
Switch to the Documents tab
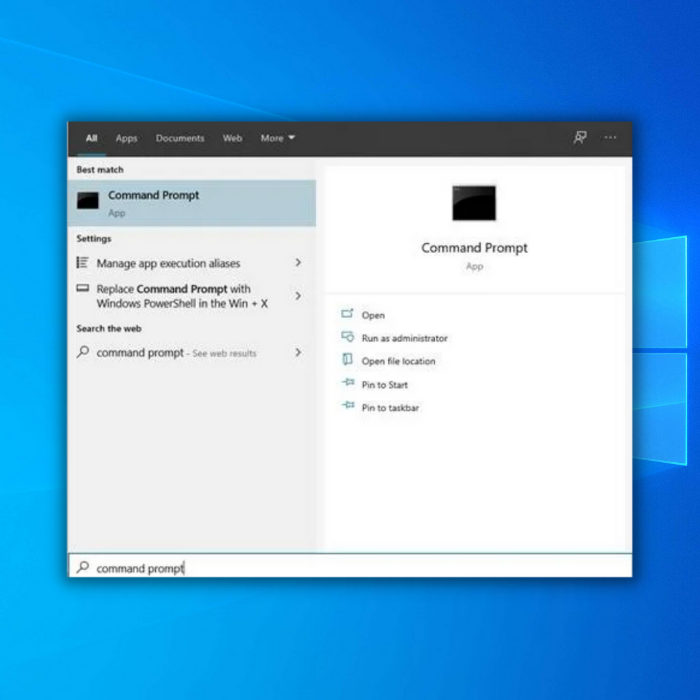(x=180, y=138)
